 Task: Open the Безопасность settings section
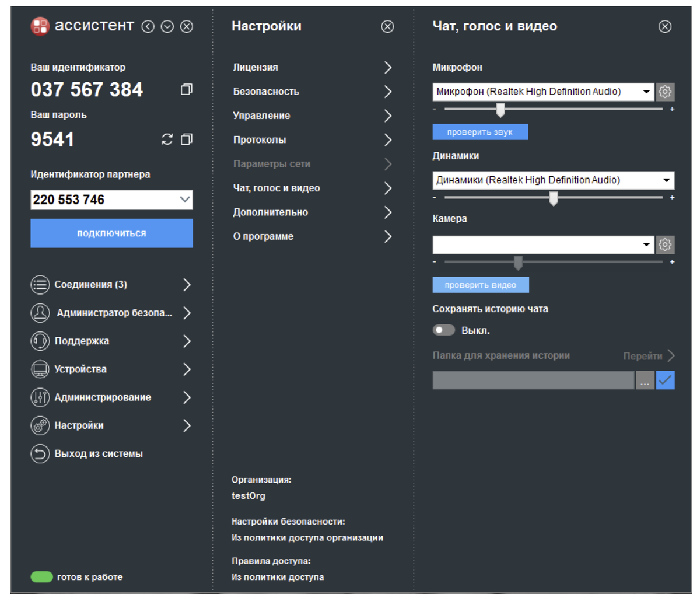313,92
